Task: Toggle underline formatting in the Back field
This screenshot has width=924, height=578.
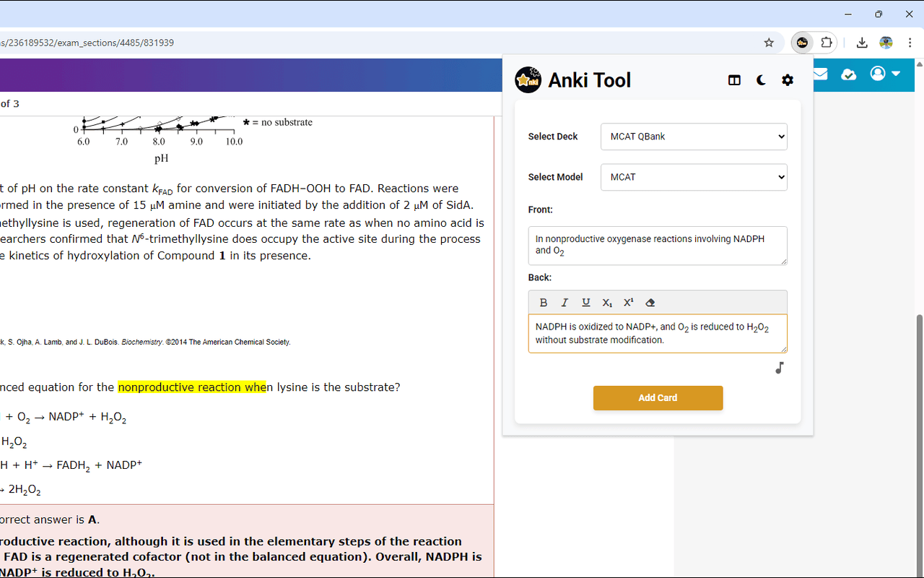Action: 585,303
